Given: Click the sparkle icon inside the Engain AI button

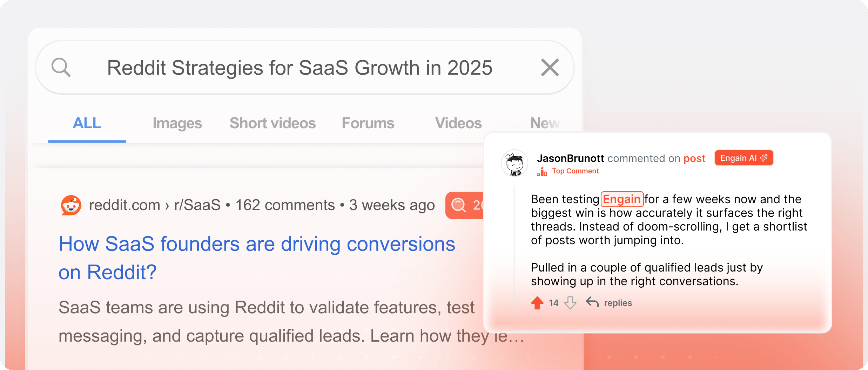Looking at the screenshot, I should 763,158.
